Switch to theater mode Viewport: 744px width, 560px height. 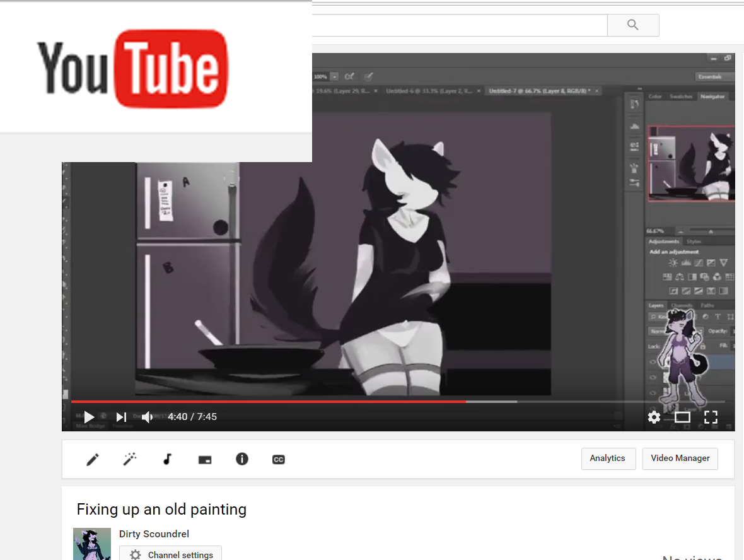click(x=682, y=417)
